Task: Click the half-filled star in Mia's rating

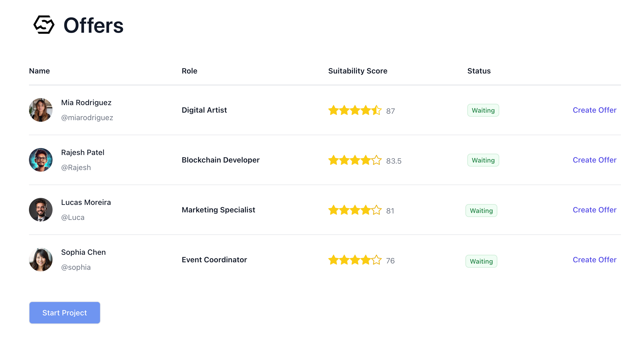Action: (376, 110)
